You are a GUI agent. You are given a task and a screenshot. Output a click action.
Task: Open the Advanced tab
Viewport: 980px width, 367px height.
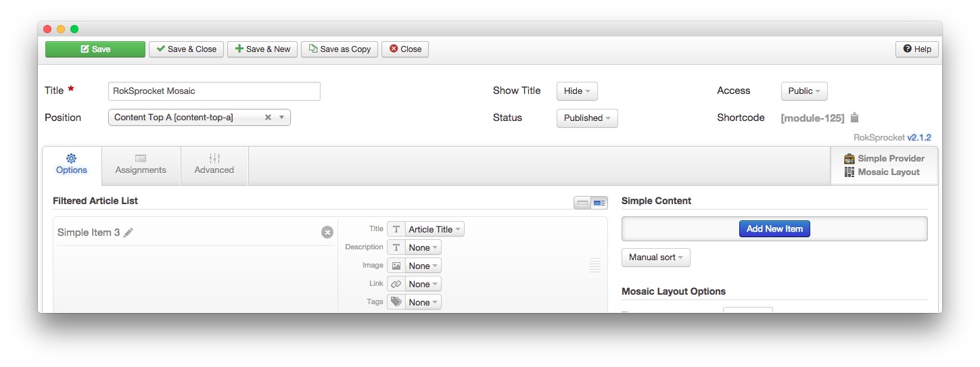coord(214,165)
